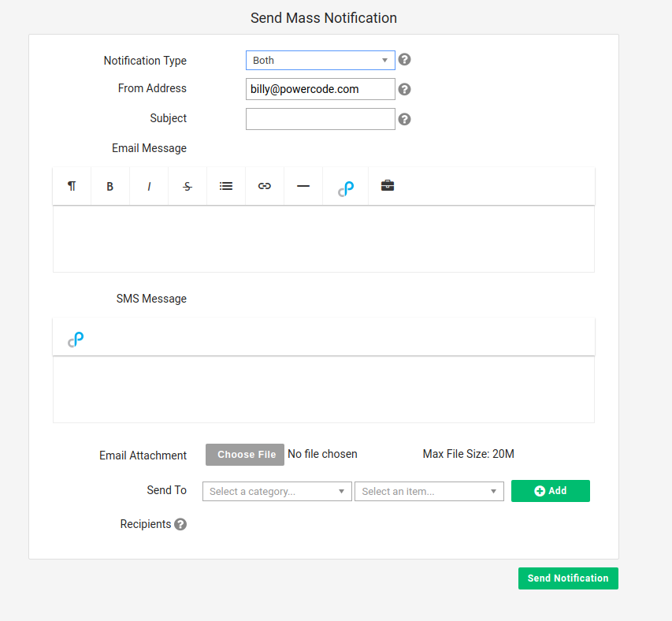Open Powercode variables in SMS toolbar
Viewport: 672px width, 621px height.
click(76, 340)
